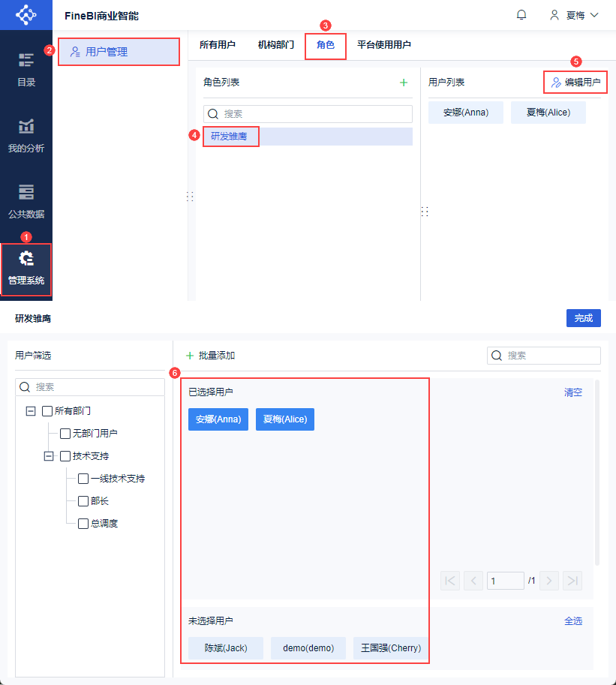The width and height of the screenshot is (616, 685).
Task: Open the 夏梅 user account dropdown
Action: (574, 15)
